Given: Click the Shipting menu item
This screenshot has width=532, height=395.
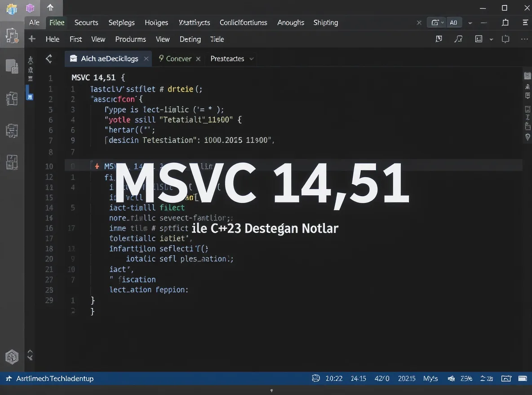Looking at the screenshot, I should click(x=325, y=22).
